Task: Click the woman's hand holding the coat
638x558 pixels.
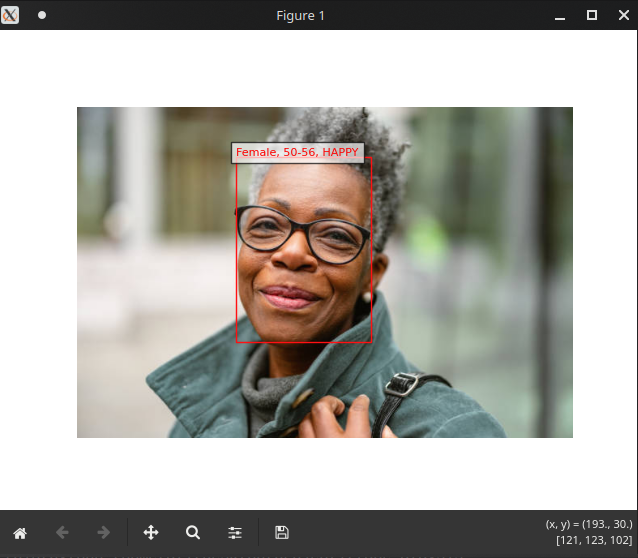Action: coord(341,417)
